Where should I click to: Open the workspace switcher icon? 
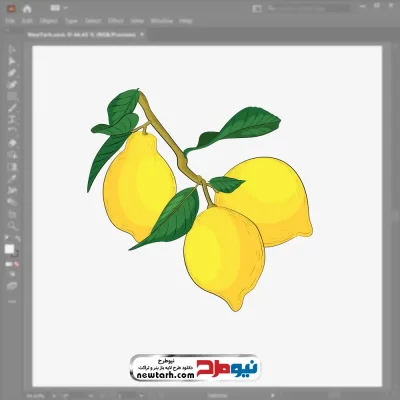(x=257, y=9)
